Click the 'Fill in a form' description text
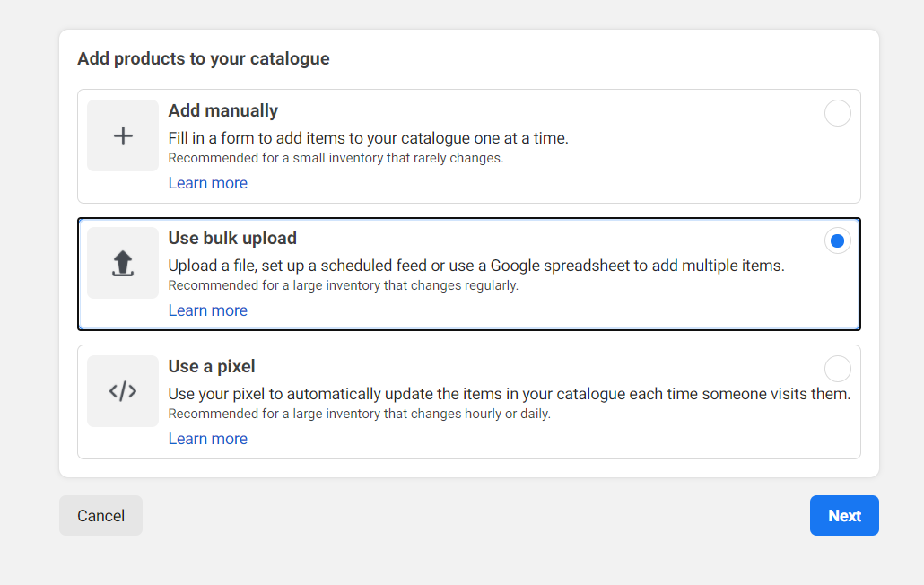This screenshot has height=585, width=924. (369, 138)
